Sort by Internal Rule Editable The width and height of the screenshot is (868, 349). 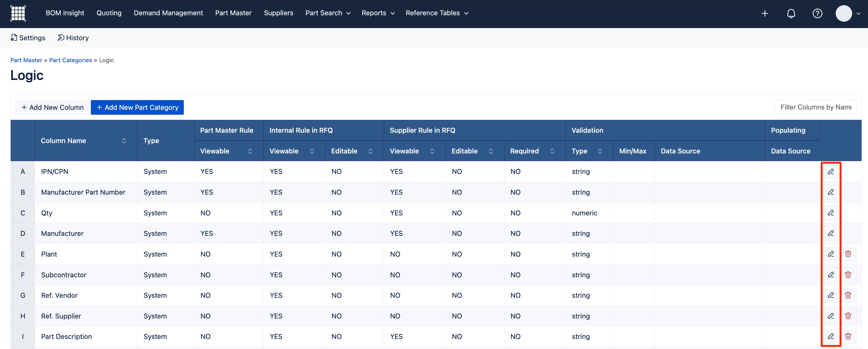[370, 151]
